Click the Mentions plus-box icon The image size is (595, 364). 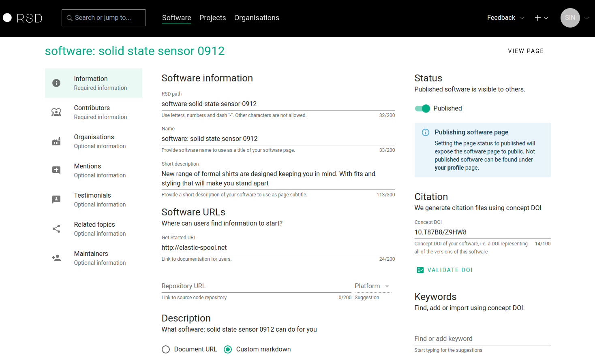pyautogui.click(x=56, y=170)
